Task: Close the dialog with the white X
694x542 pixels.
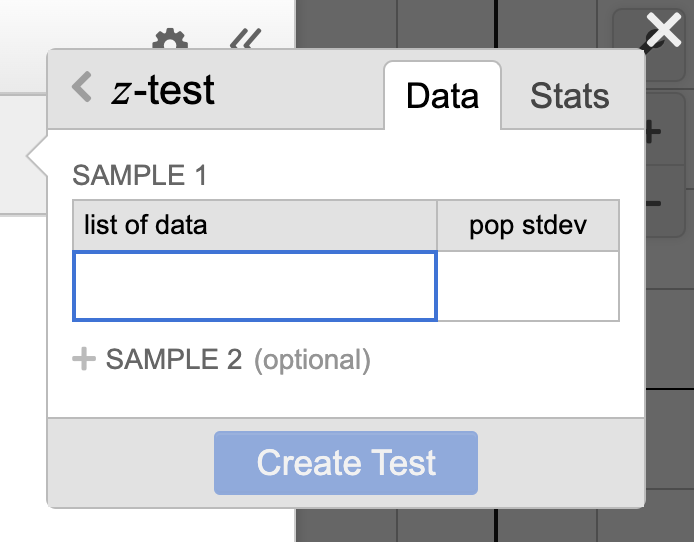Action: (663, 30)
